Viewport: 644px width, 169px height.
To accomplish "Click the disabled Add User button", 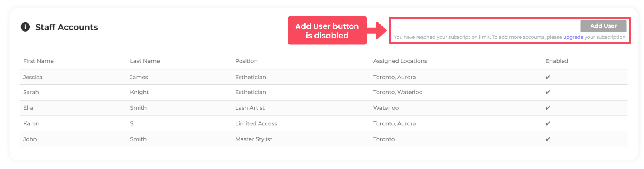I will 603,26.
